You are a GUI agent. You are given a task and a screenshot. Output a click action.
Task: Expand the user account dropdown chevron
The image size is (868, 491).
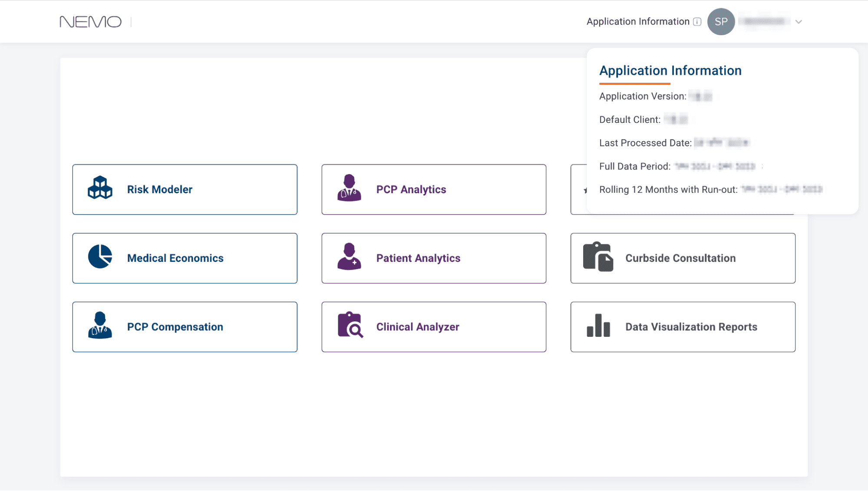799,22
